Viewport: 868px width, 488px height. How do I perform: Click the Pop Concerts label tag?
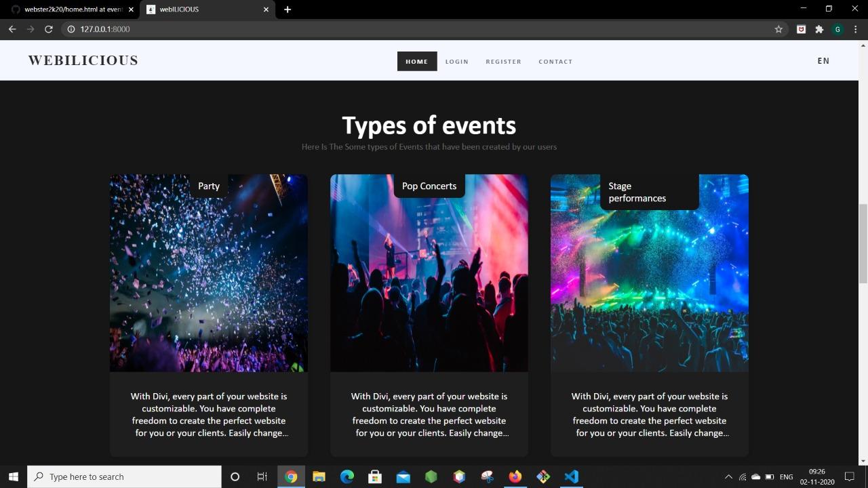point(429,186)
